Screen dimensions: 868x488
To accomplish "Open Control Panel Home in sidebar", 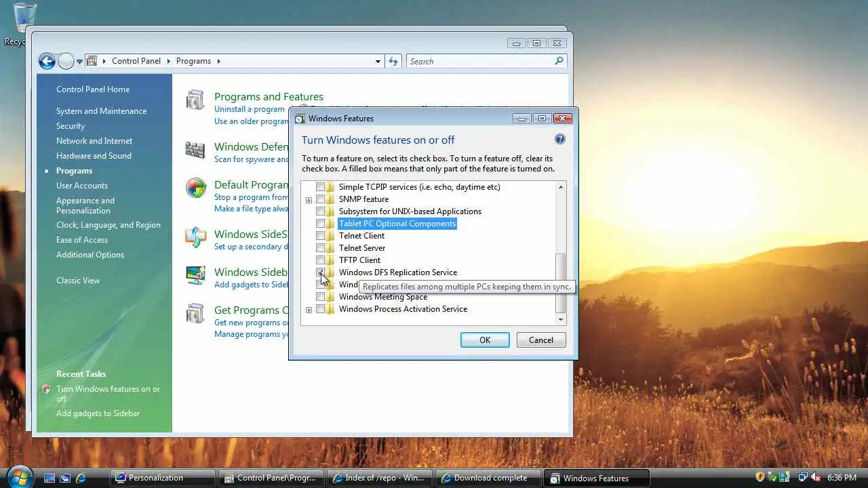I will 93,89.
